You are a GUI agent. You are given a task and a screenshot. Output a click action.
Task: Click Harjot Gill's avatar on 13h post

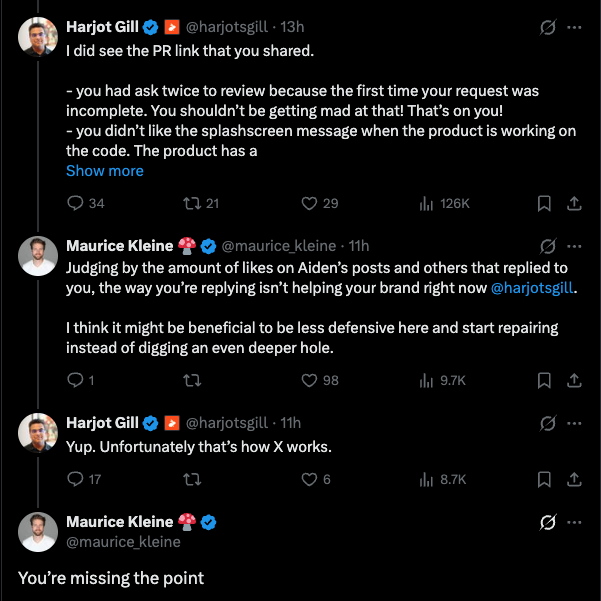(38, 36)
